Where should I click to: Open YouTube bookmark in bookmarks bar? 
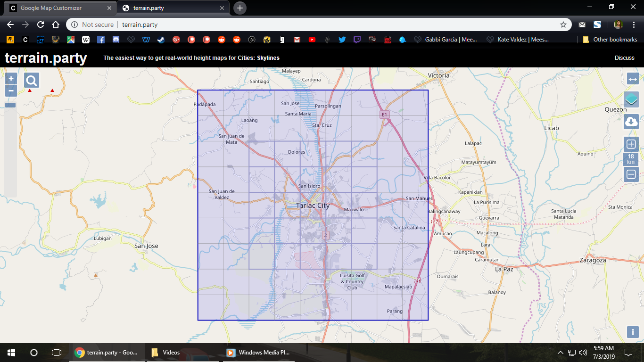[312, 40]
